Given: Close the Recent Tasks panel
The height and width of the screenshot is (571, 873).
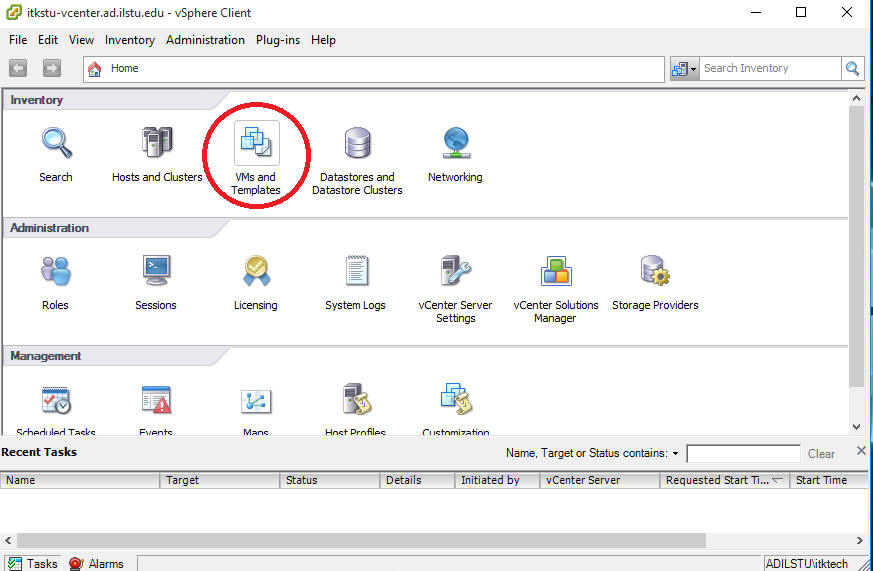Looking at the screenshot, I should pyautogui.click(x=861, y=450).
